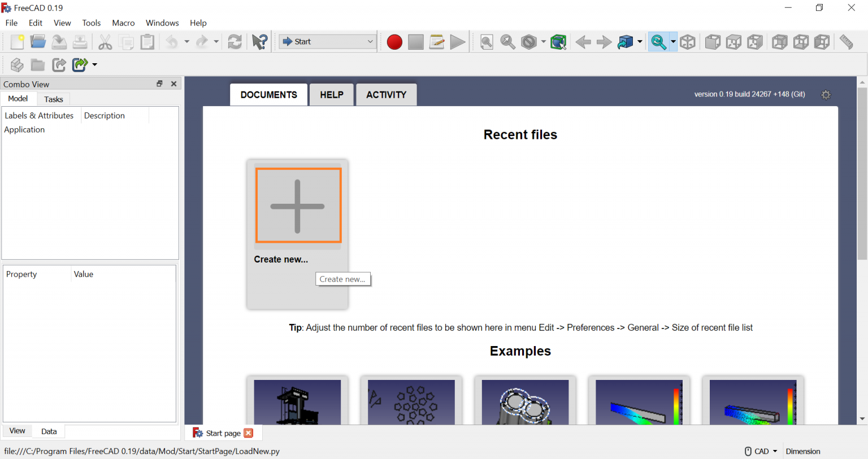Click the Refresh icon in toolbar
The height and width of the screenshot is (459, 868).
tap(235, 42)
